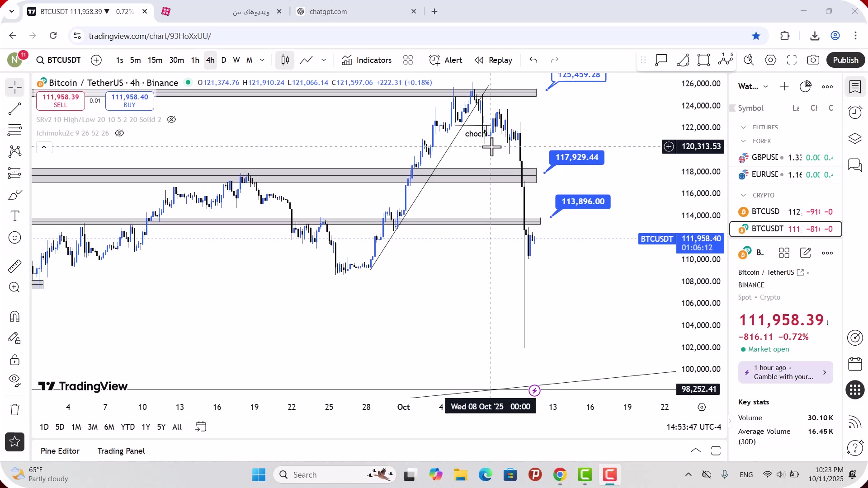Open the emoji icons tool
Viewport: 868px width, 488px height.
[14, 238]
